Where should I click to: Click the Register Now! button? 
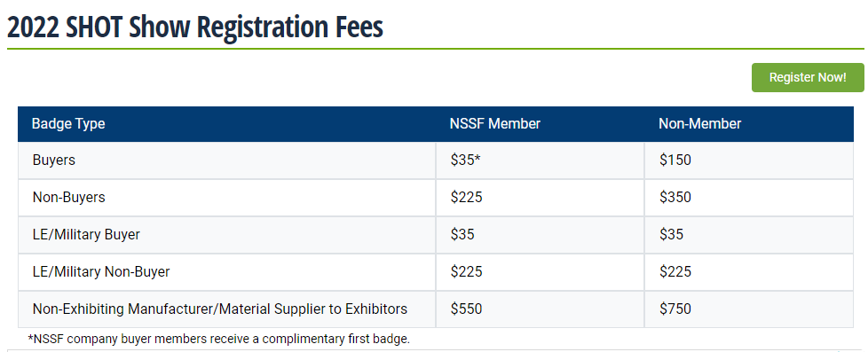[x=808, y=77]
